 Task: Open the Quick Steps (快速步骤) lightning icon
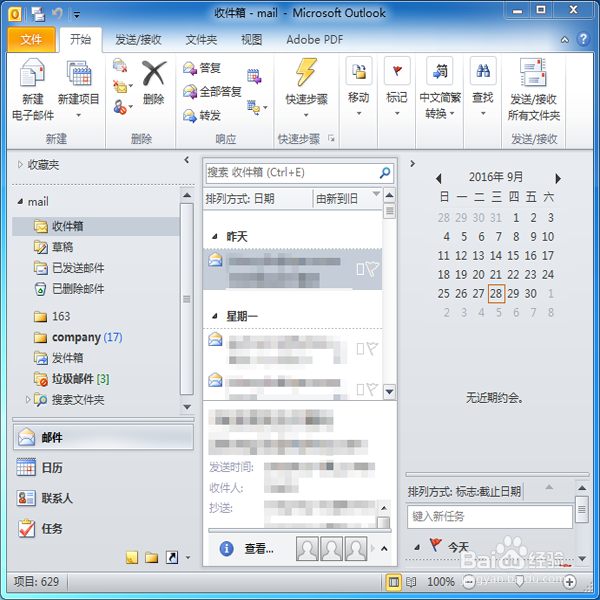(x=307, y=73)
